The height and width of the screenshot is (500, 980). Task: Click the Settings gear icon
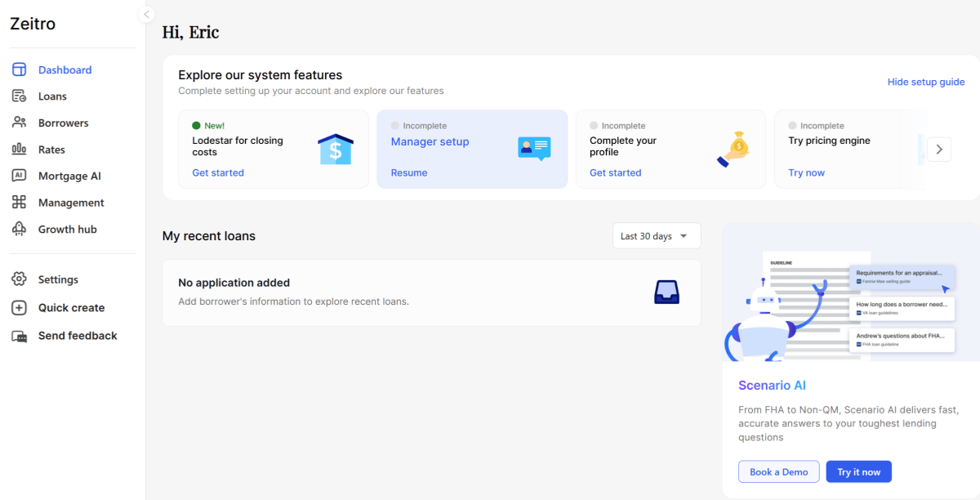pyautogui.click(x=20, y=279)
